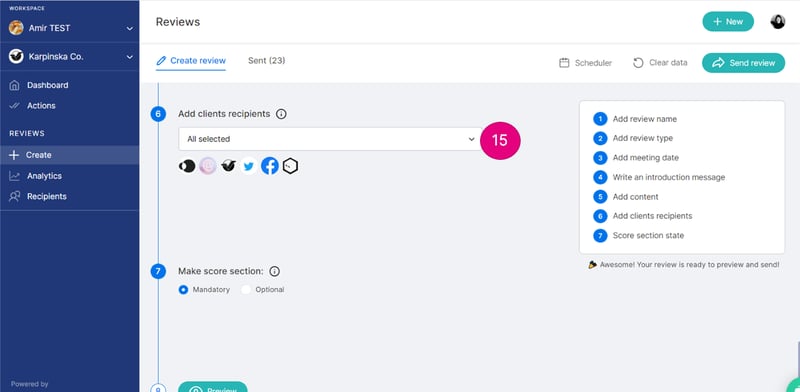800x392 pixels.
Task: Expand the Amir TEST workspace dropdown
Action: tap(130, 29)
